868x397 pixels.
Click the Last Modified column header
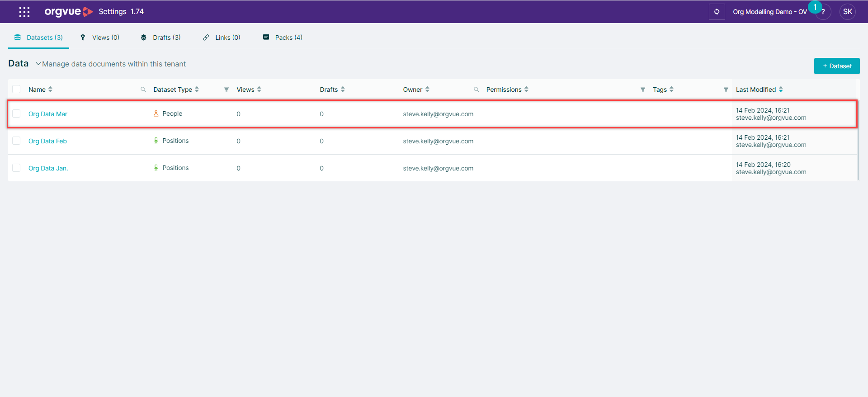pyautogui.click(x=756, y=90)
